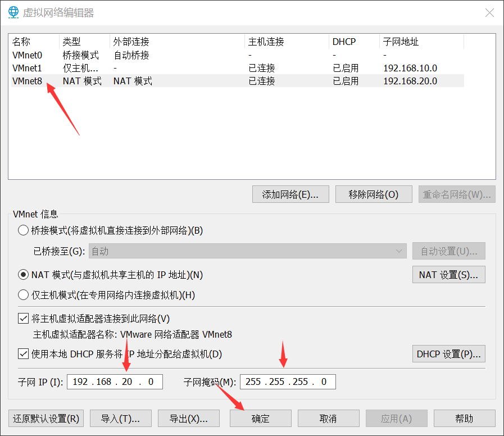
Task: Close the 虚拟网络编辑器 window
Action: click(489, 12)
